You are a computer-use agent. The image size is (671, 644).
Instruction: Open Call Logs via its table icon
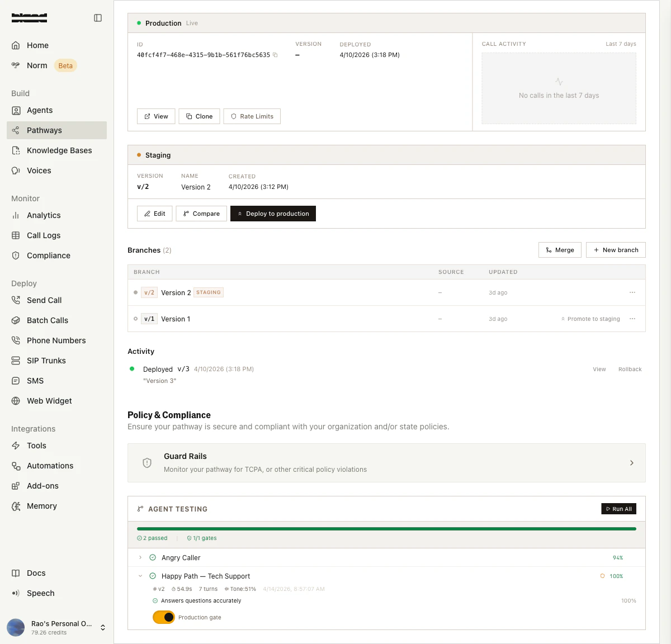pos(16,235)
